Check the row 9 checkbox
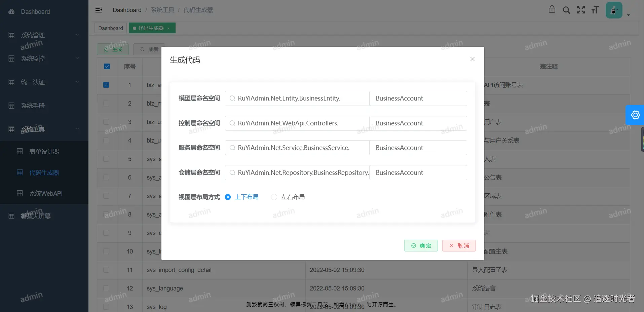644x312 pixels. pos(106,233)
